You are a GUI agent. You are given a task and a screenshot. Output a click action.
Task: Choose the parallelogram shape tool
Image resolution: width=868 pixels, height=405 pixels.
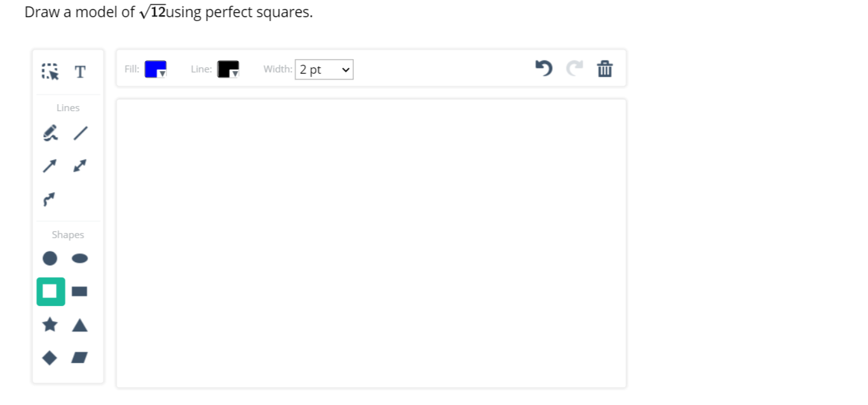click(x=79, y=357)
